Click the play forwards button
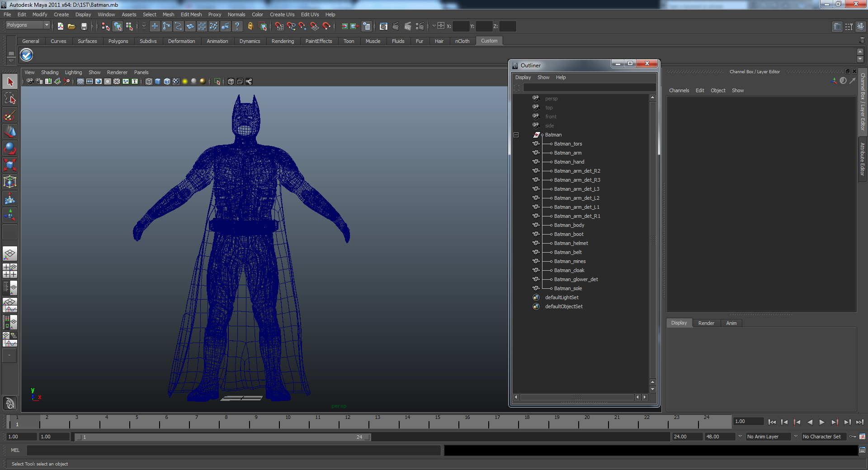 (x=822, y=422)
